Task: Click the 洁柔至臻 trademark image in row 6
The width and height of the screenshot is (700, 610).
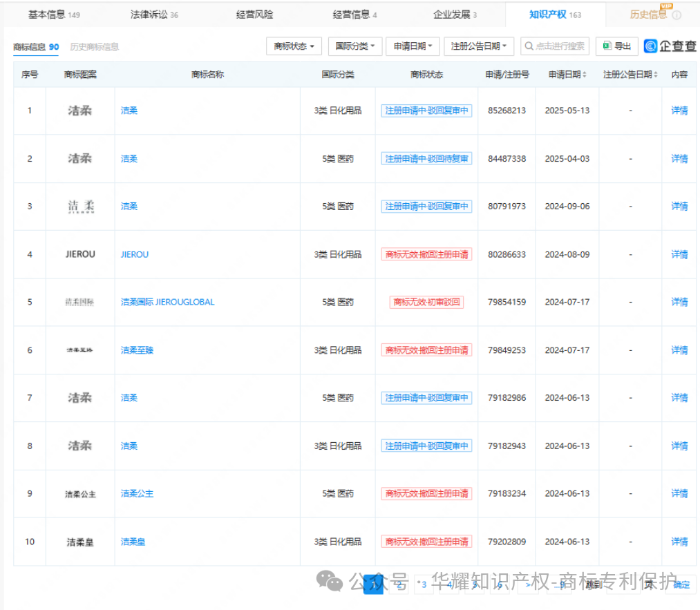Action: (x=80, y=350)
